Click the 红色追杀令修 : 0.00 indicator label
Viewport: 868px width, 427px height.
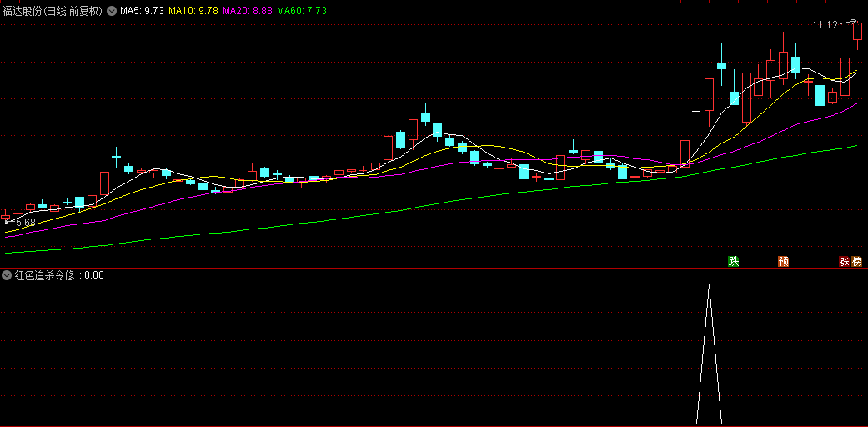[x=58, y=274]
